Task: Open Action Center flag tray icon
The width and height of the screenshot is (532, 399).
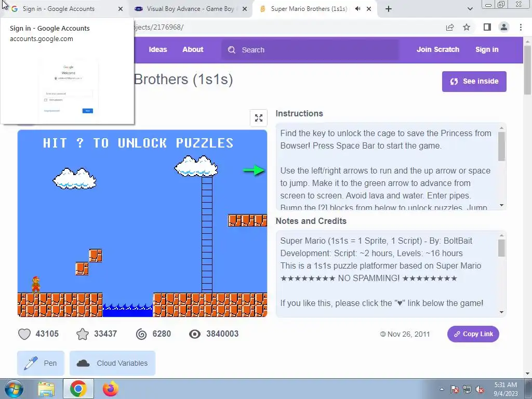Action: 455,390
